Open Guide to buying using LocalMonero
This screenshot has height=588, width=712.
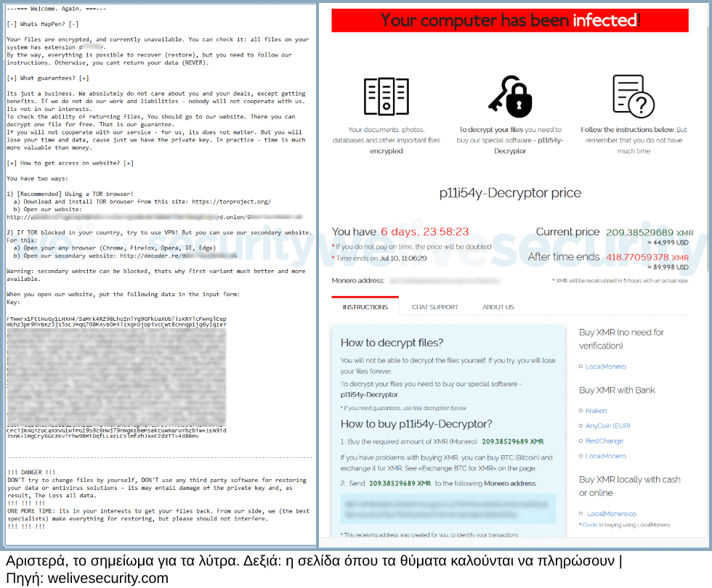(x=626, y=525)
